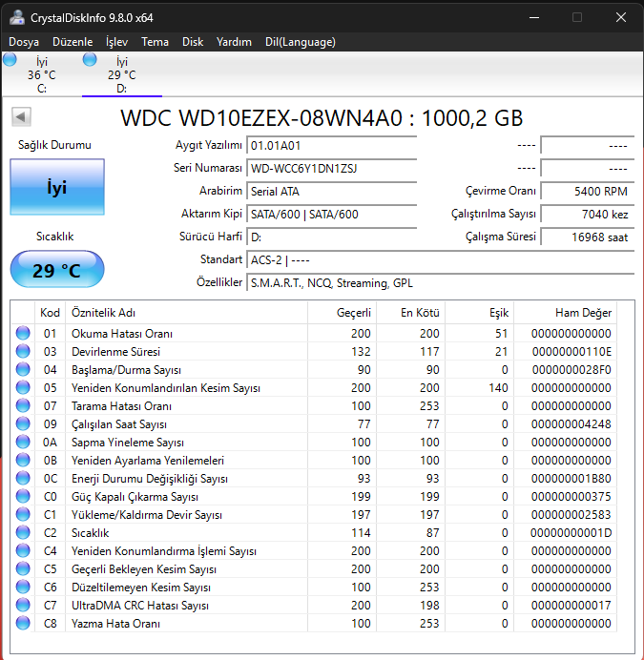
Task: Open the İşlev menu
Action: click(116, 42)
